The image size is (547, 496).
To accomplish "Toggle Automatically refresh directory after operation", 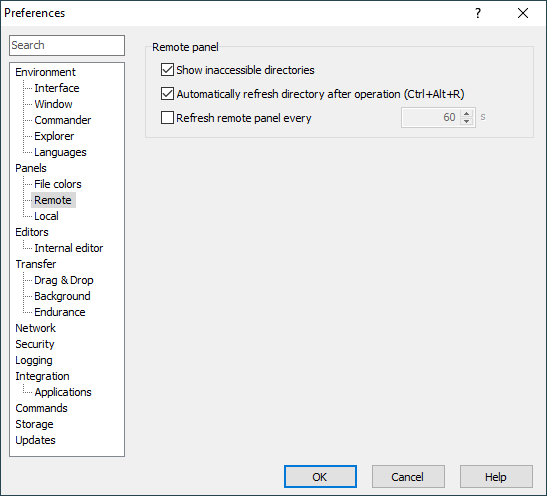I will [x=167, y=94].
